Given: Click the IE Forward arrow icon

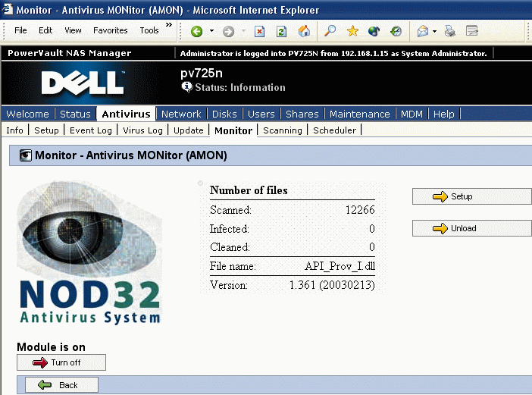Looking at the screenshot, I should coord(228,31).
